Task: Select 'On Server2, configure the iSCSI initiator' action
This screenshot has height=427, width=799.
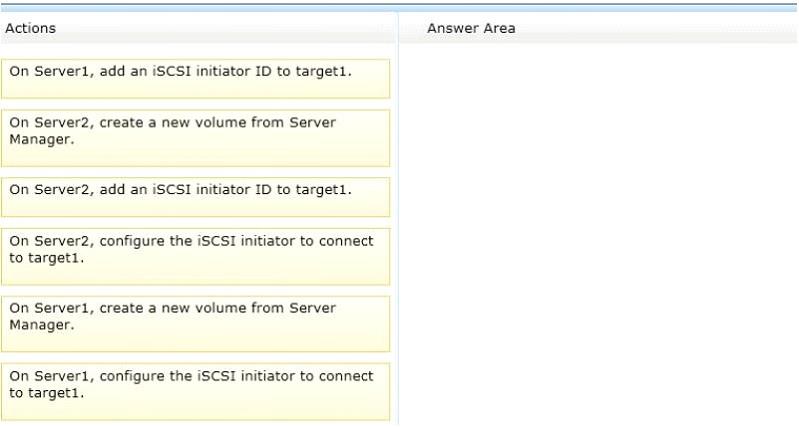Action: pos(196,257)
